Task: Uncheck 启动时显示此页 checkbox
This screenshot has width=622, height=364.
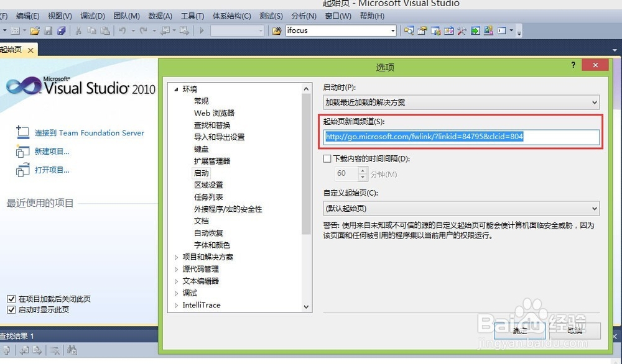Action: tap(11, 310)
